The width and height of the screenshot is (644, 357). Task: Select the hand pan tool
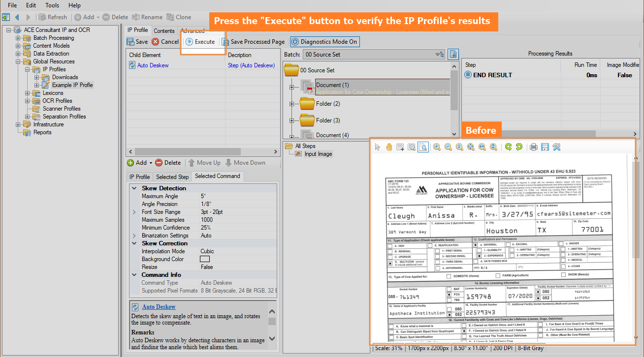[x=389, y=147]
